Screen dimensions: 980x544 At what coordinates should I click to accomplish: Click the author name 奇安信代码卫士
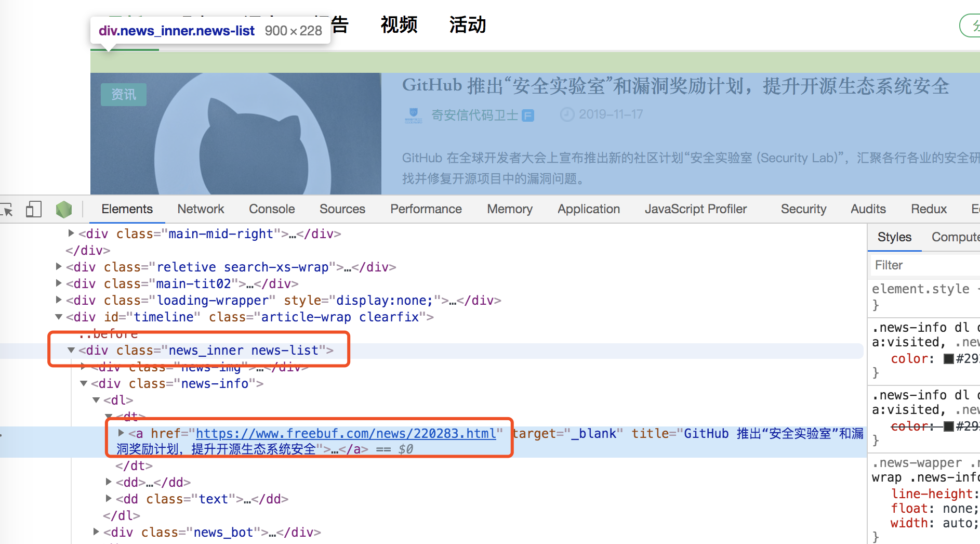pos(475,115)
